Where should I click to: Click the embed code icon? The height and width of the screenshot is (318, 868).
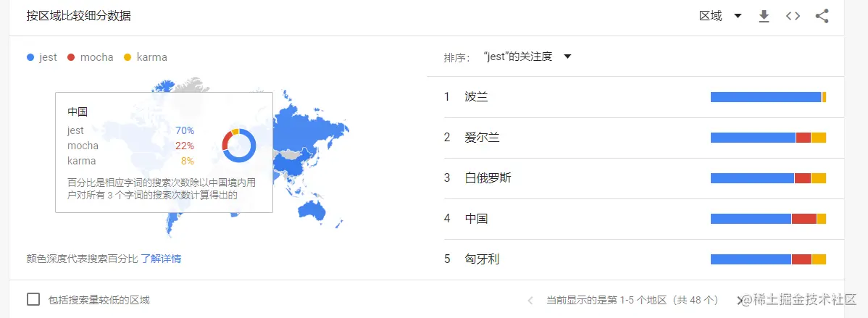pyautogui.click(x=793, y=17)
